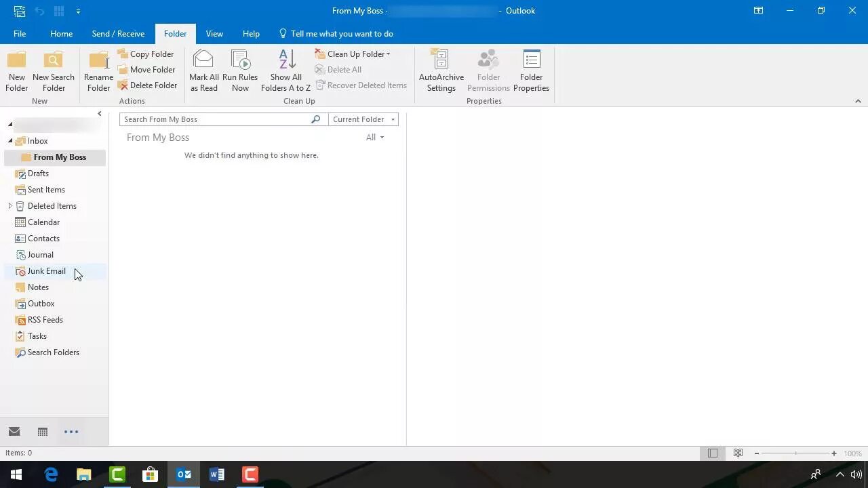Viewport: 868px width, 488px height.
Task: Customize Quick Access Toolbar arrow
Action: pyautogui.click(x=78, y=11)
